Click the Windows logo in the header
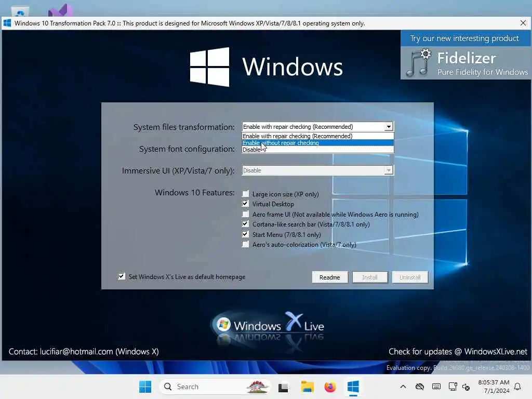The image size is (532, 399). tap(209, 66)
